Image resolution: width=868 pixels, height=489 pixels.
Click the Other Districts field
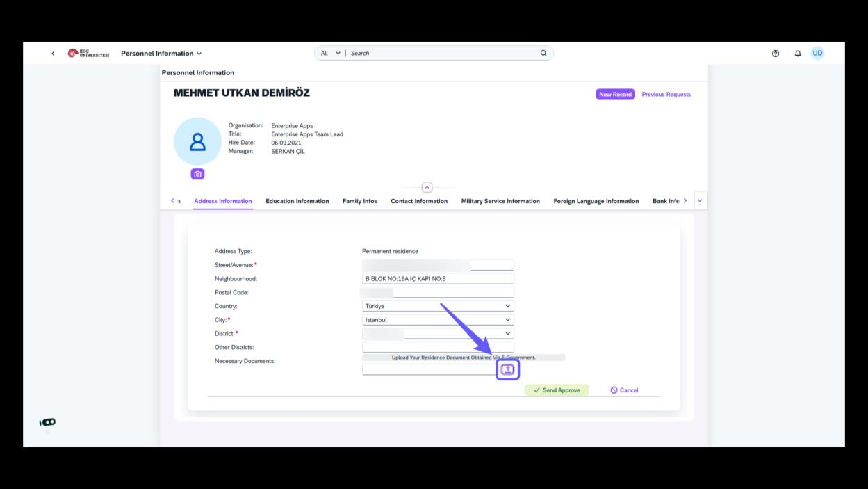(x=438, y=347)
